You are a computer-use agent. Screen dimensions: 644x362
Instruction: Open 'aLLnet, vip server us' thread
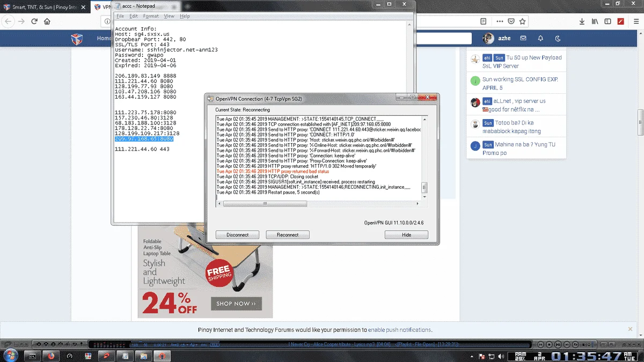[x=514, y=105]
